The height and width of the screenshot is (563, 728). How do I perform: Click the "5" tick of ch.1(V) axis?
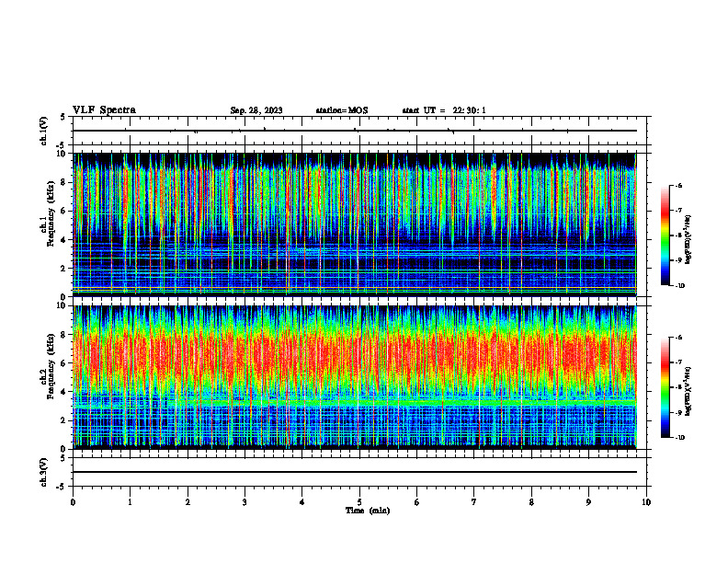coord(63,117)
